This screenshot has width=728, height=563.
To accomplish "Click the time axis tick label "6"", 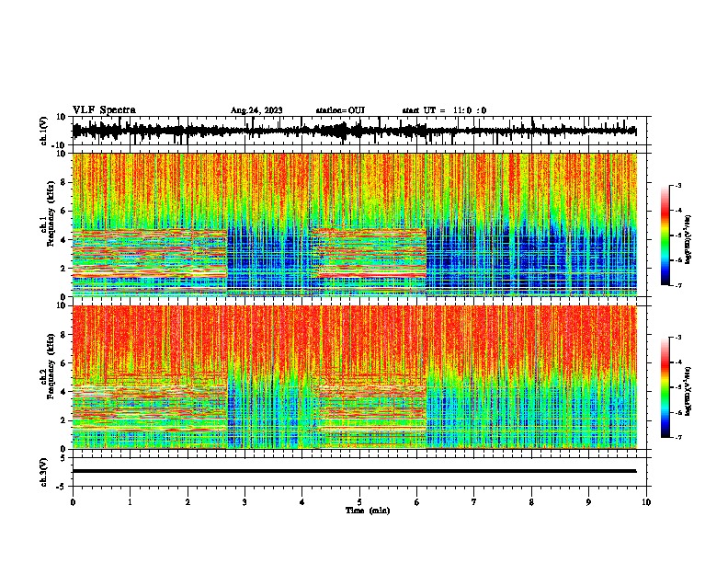I will coord(416,501).
